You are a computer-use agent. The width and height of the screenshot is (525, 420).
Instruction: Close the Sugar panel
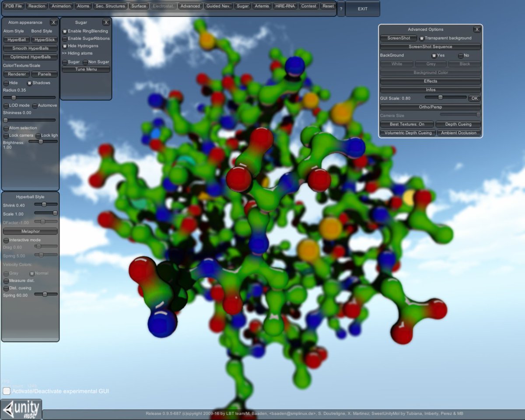106,22
